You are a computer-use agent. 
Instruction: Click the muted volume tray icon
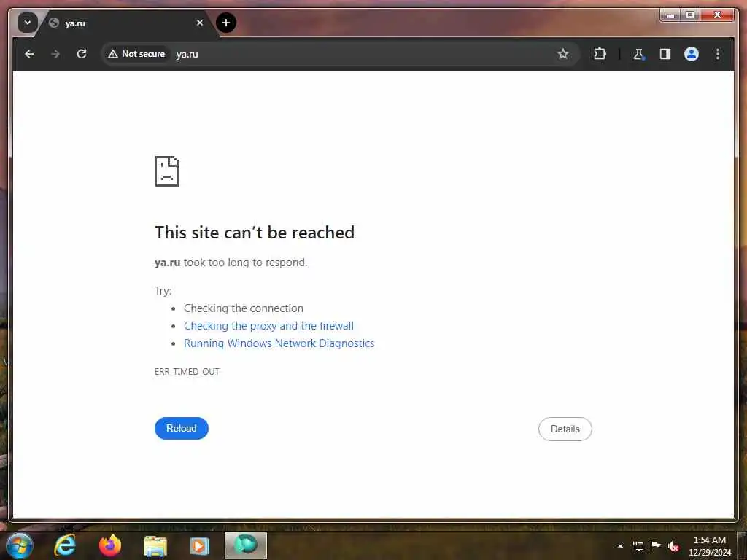[673, 546]
